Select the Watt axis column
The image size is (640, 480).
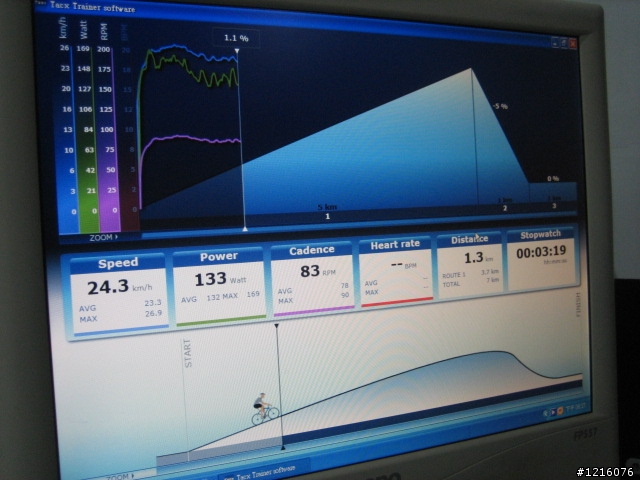(87, 127)
